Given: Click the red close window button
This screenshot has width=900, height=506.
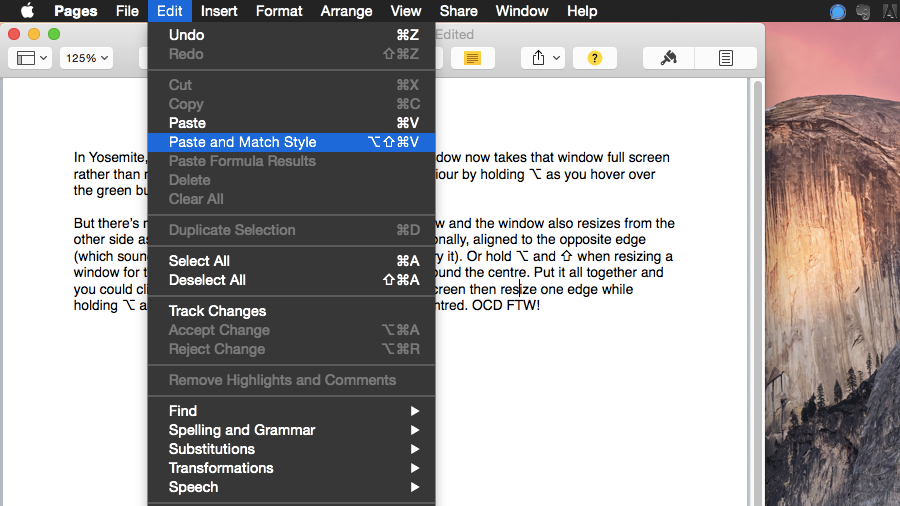Looking at the screenshot, I should pos(14,34).
